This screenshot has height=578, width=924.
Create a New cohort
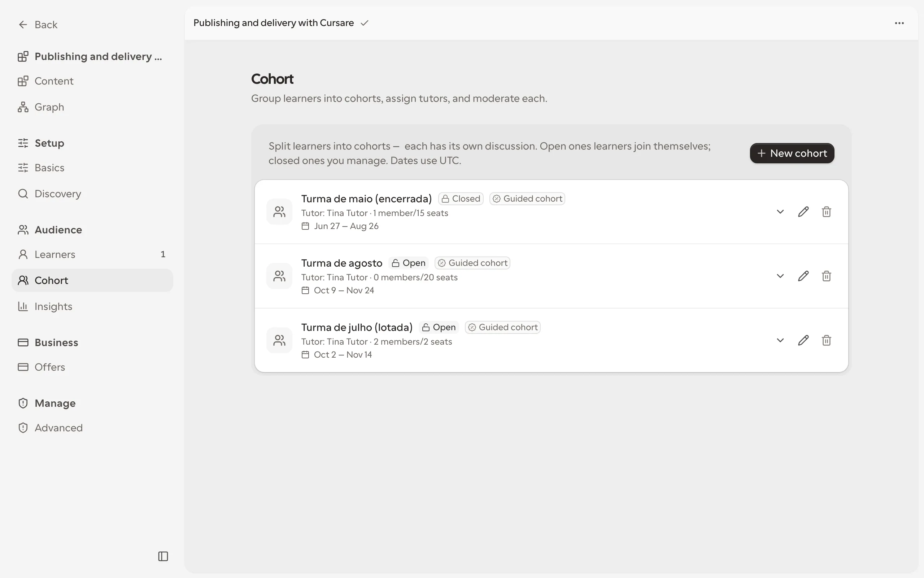(792, 153)
